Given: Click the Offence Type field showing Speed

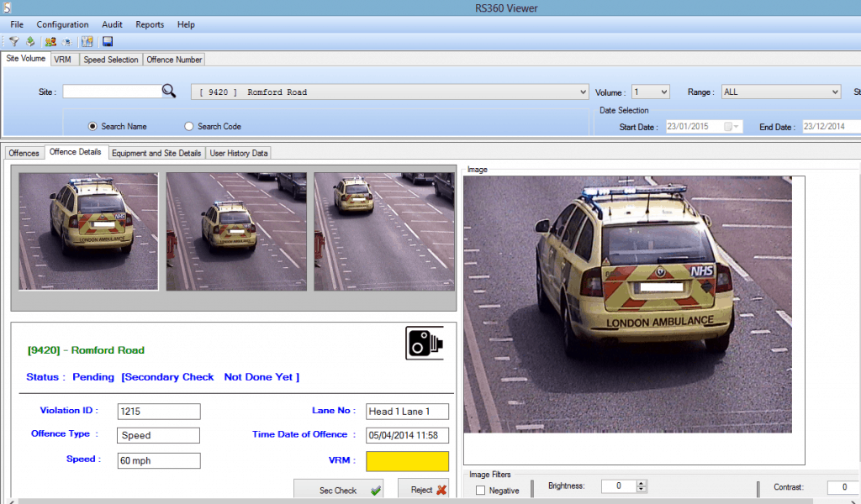Looking at the screenshot, I should (x=158, y=435).
